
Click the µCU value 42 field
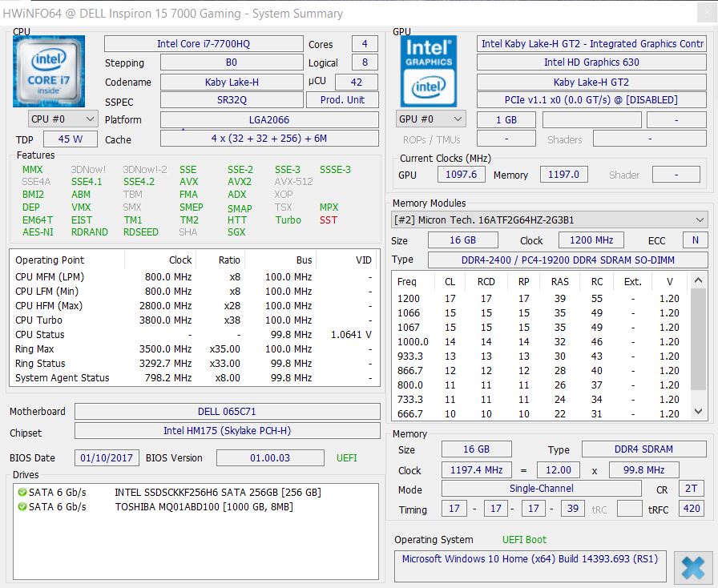pos(357,82)
